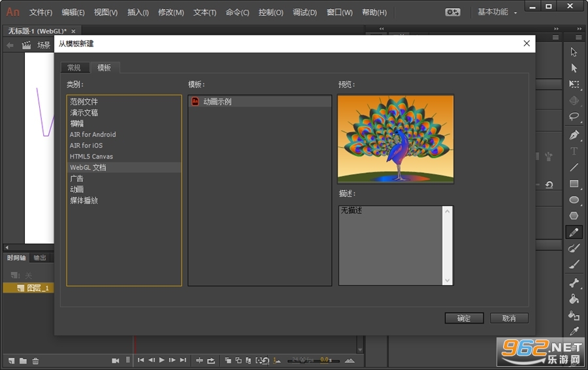The height and width of the screenshot is (370, 588).
Task: Click the peacock preview thumbnail
Action: point(396,139)
